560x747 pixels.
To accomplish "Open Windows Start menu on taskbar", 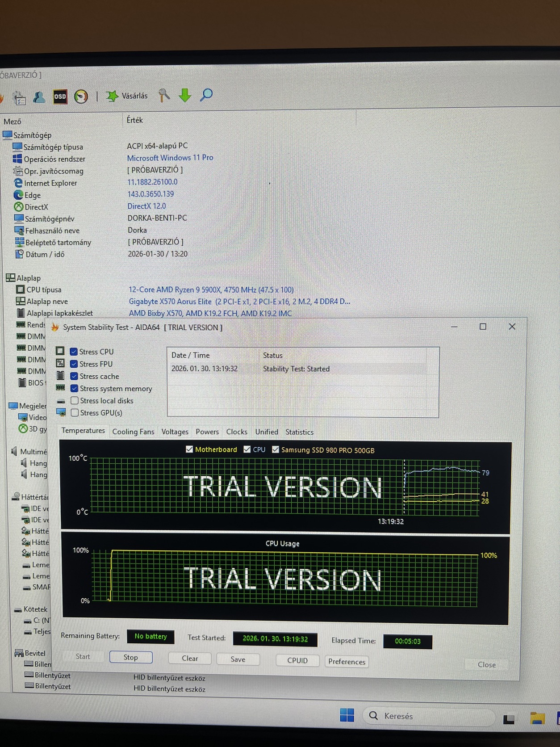I will point(347,715).
